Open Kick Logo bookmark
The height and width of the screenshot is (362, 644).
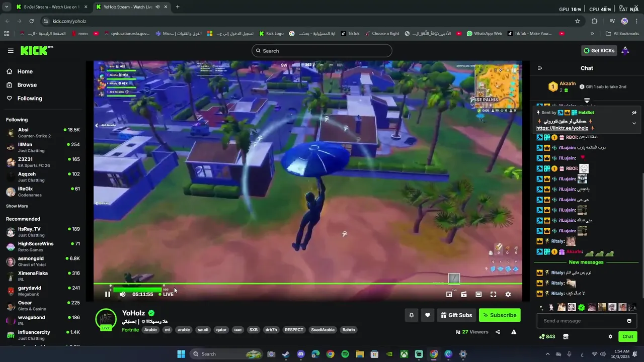(271, 34)
